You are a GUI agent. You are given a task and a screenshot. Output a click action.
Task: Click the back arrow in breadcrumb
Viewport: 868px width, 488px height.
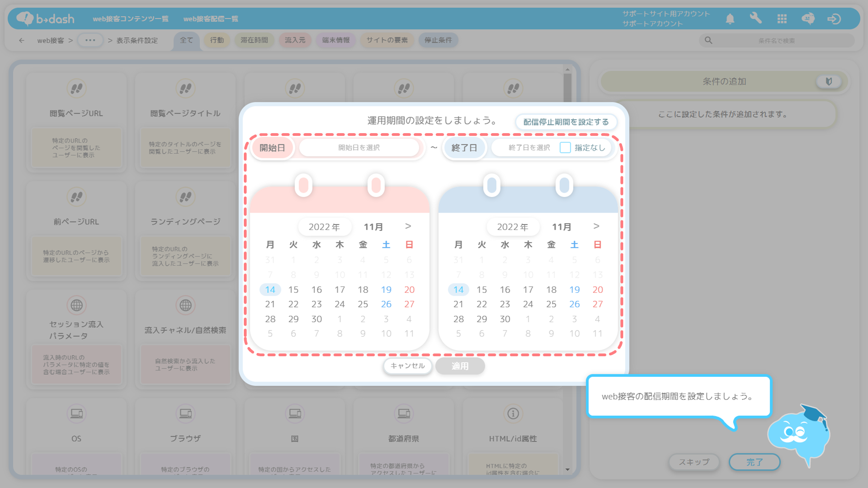tap(22, 40)
